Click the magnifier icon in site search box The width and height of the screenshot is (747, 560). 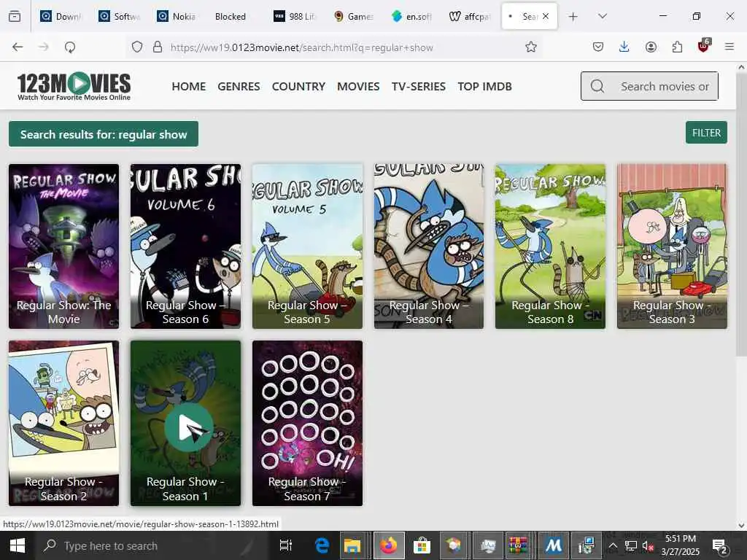coord(597,86)
